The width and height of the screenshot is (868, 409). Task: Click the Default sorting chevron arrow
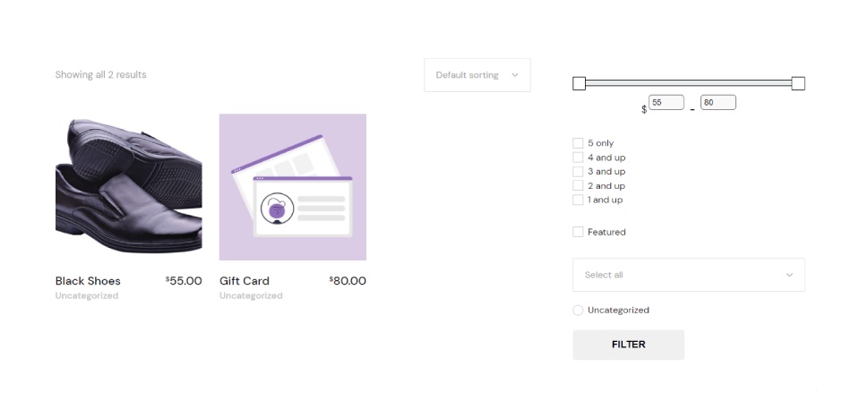pyautogui.click(x=515, y=75)
